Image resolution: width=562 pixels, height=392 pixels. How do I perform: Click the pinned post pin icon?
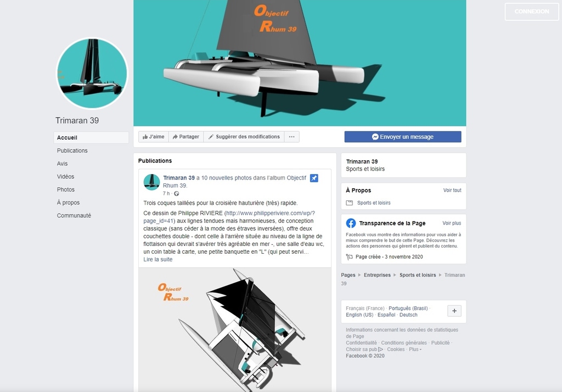tap(314, 178)
